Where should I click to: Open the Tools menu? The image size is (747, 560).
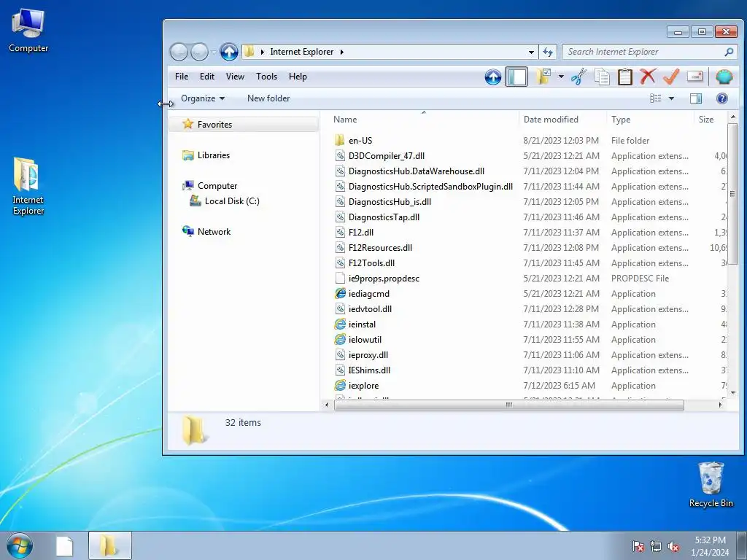click(x=266, y=77)
